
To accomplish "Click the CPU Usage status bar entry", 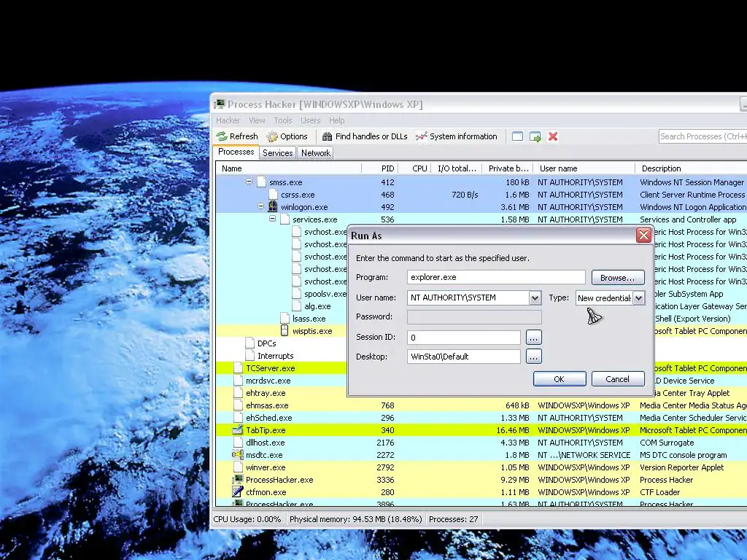I will 247,519.
